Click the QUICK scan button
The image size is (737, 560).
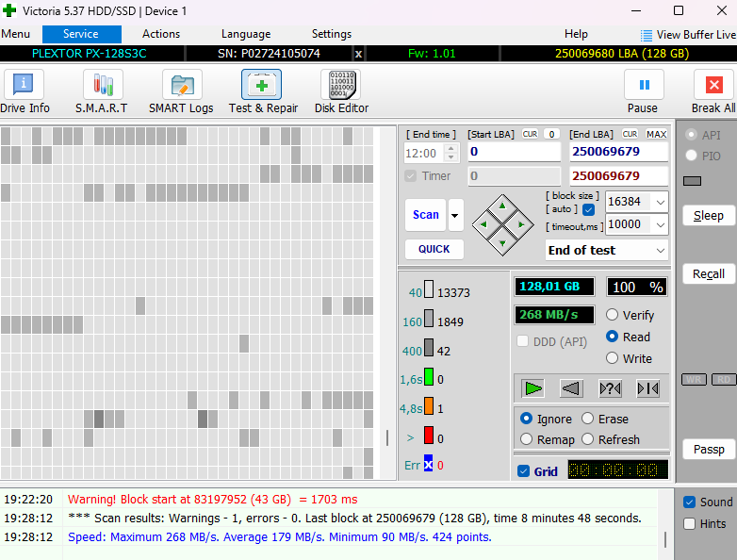coord(434,249)
